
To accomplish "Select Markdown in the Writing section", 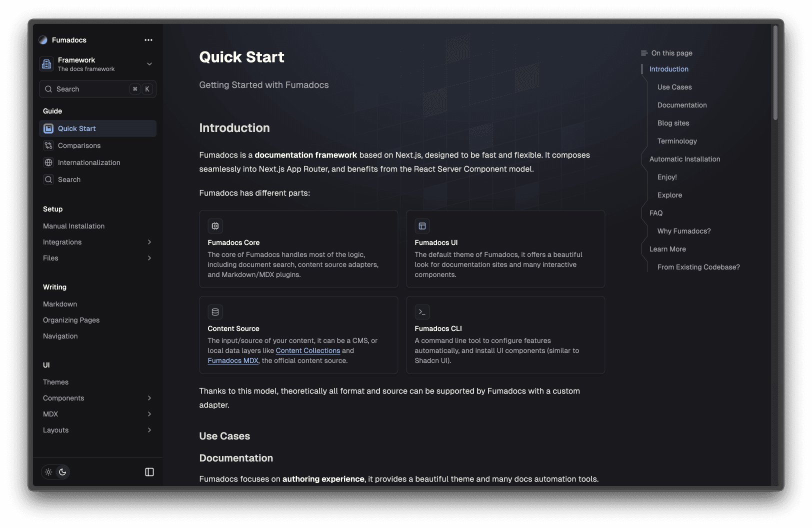I will click(x=60, y=304).
